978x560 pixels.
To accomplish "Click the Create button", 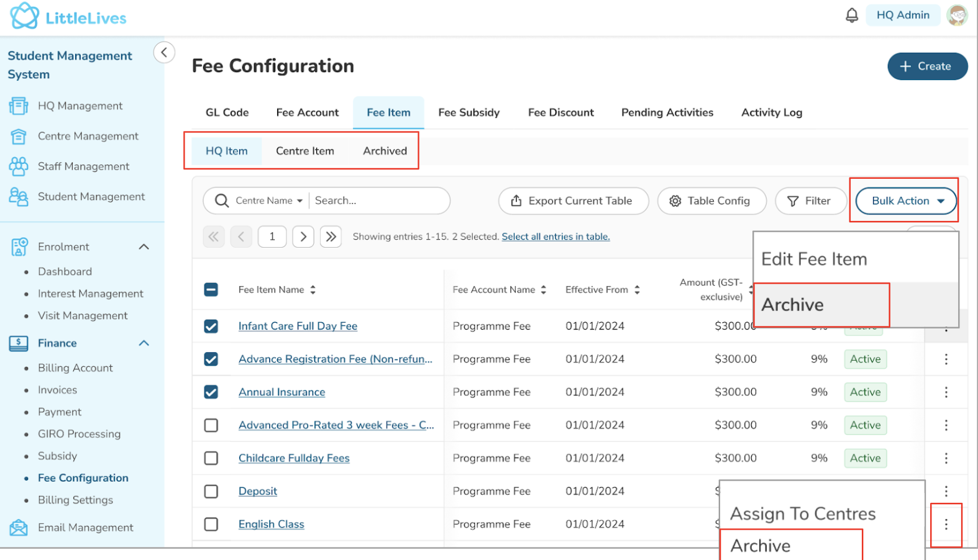I will pyautogui.click(x=926, y=66).
